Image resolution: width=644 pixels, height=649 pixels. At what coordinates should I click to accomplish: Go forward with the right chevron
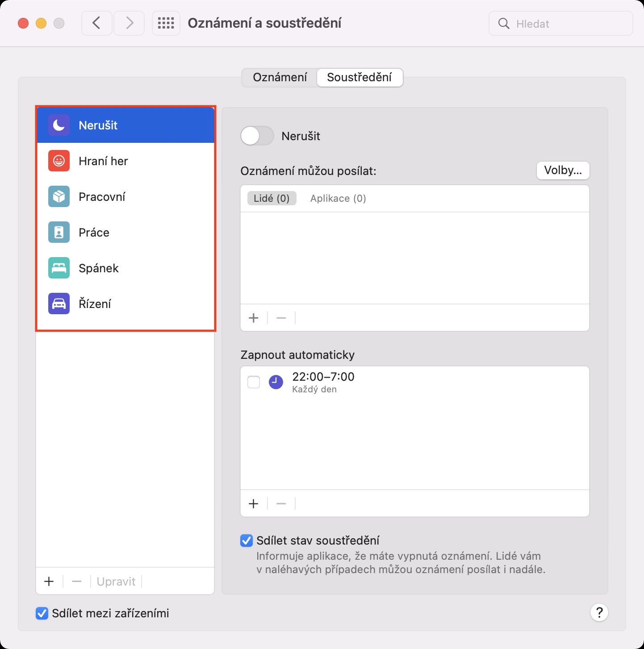(129, 23)
